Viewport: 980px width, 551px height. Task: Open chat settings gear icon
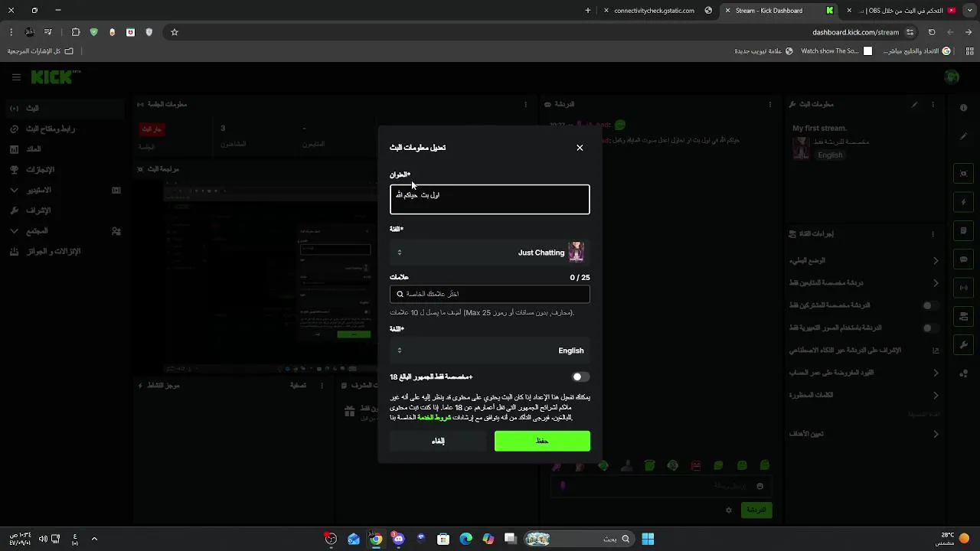coord(729,510)
